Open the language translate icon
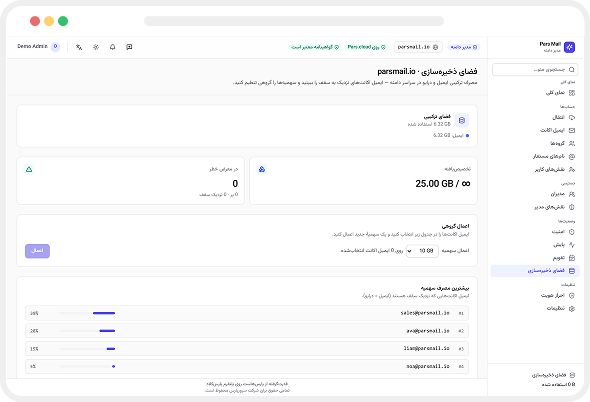This screenshot has width=590, height=402. click(79, 47)
